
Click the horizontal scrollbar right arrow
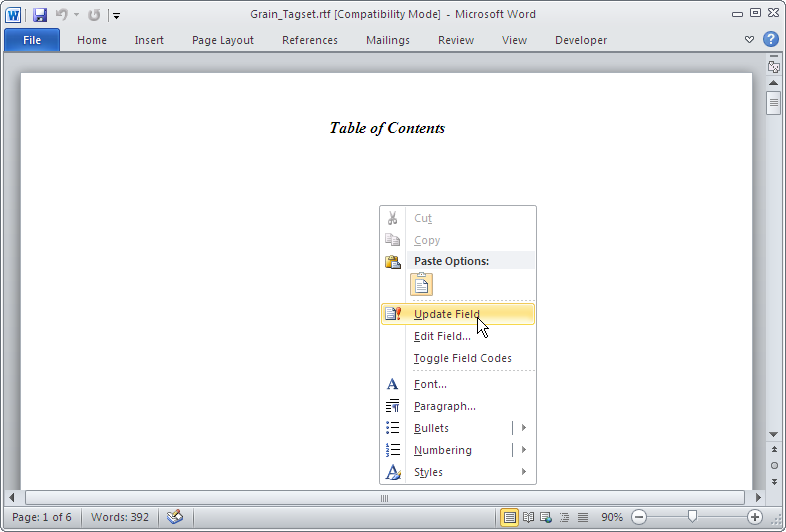click(x=758, y=498)
